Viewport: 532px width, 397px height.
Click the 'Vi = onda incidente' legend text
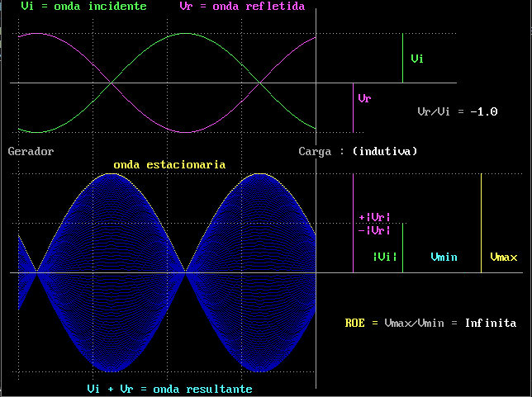tap(83, 6)
